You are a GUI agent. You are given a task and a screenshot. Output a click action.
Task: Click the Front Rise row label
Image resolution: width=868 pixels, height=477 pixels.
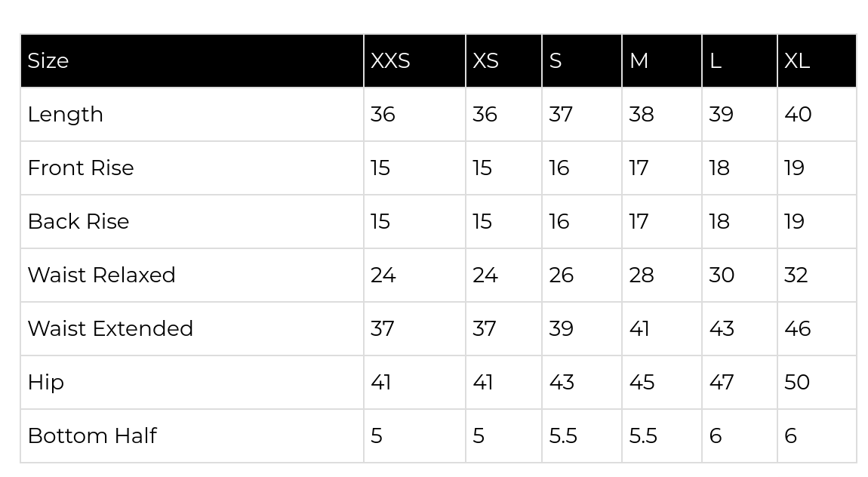click(x=81, y=168)
